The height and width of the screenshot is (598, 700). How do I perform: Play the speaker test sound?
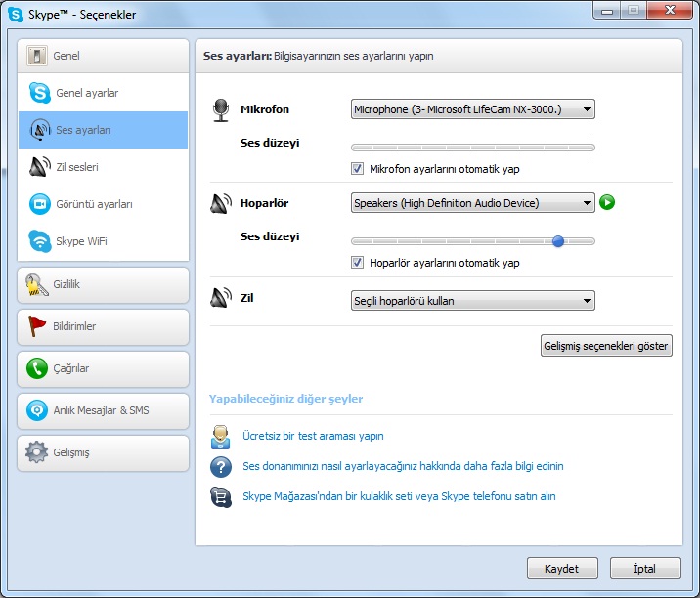(x=607, y=202)
